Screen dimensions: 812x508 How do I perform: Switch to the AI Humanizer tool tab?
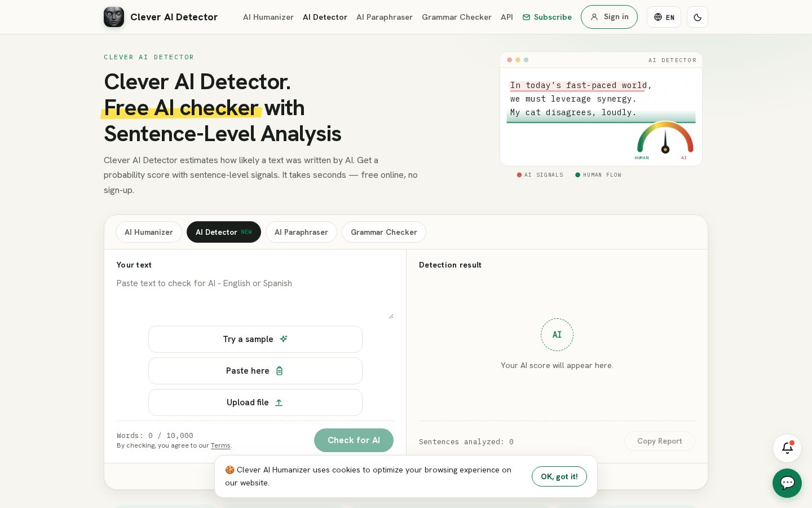pos(149,232)
